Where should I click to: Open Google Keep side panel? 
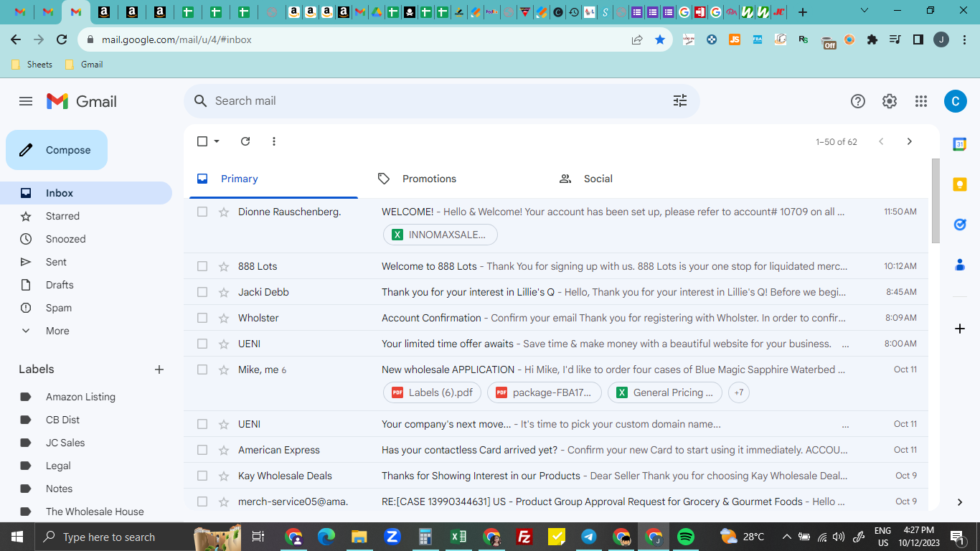pos(959,184)
